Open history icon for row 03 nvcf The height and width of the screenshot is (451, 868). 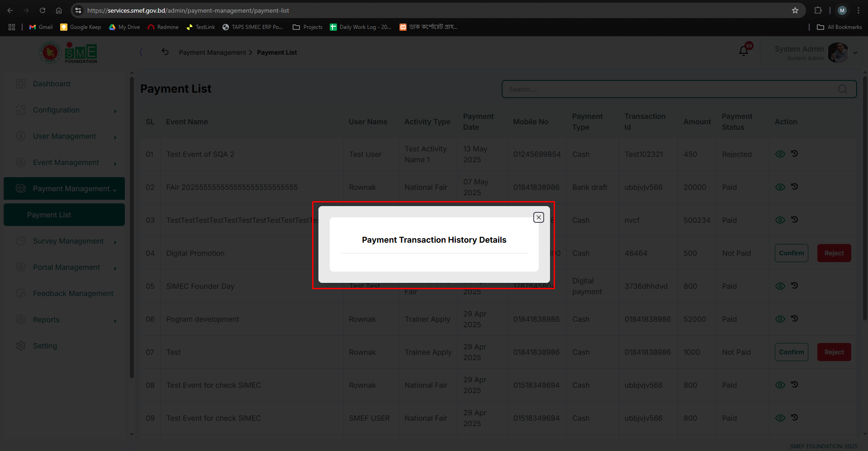pos(794,220)
